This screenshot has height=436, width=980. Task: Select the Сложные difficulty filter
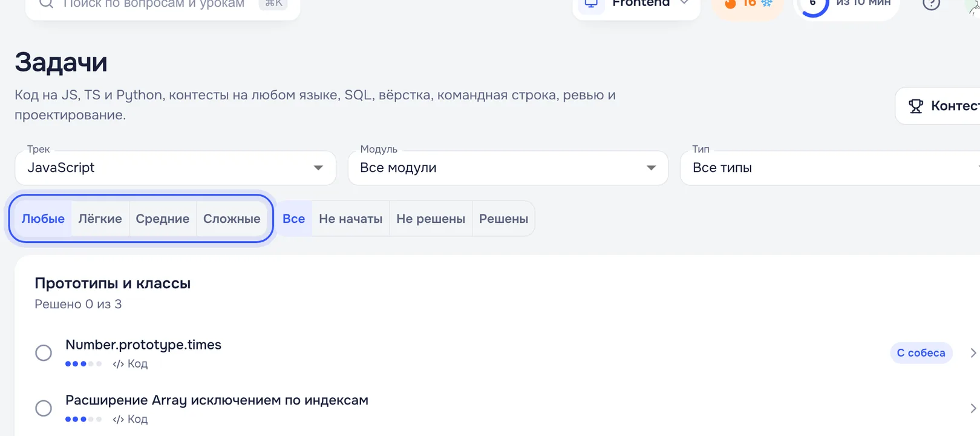232,219
